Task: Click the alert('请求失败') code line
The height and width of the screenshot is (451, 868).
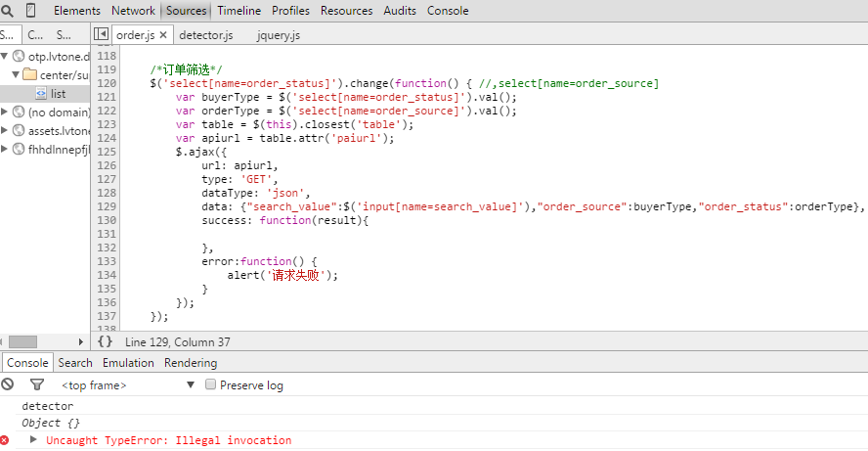Action: (282, 275)
